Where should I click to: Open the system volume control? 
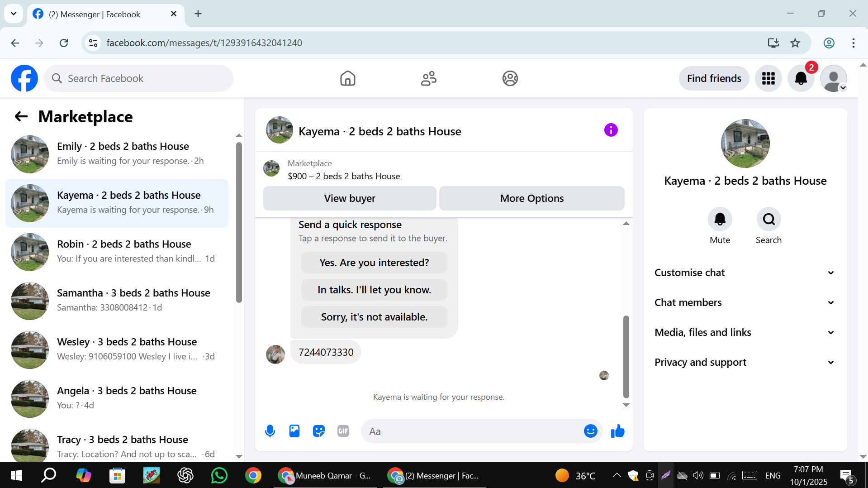(x=698, y=475)
